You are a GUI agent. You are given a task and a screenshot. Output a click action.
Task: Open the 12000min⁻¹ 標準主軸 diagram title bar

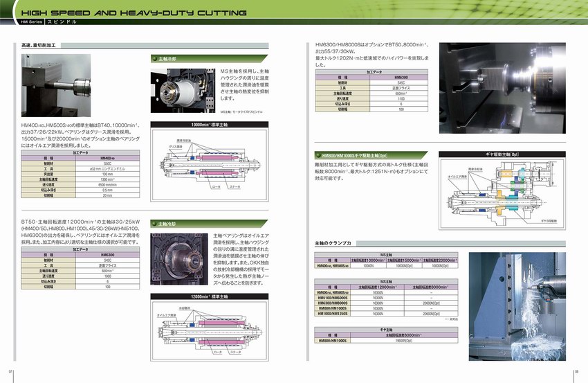(x=210, y=296)
